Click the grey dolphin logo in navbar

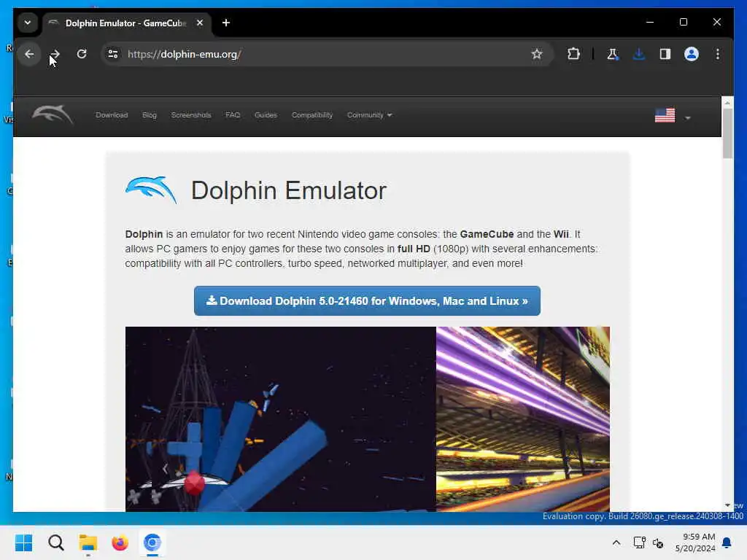click(53, 114)
